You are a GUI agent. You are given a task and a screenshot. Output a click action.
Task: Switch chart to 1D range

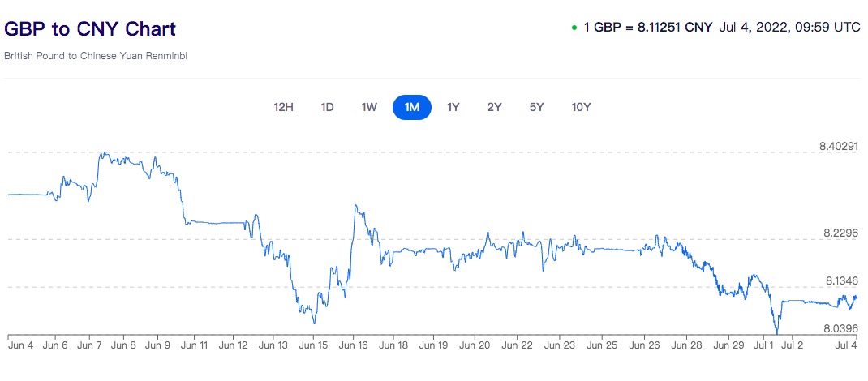pos(328,107)
